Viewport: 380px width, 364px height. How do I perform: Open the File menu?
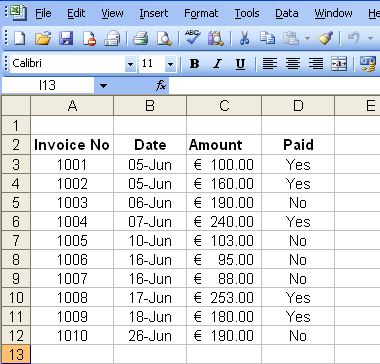pyautogui.click(x=43, y=13)
